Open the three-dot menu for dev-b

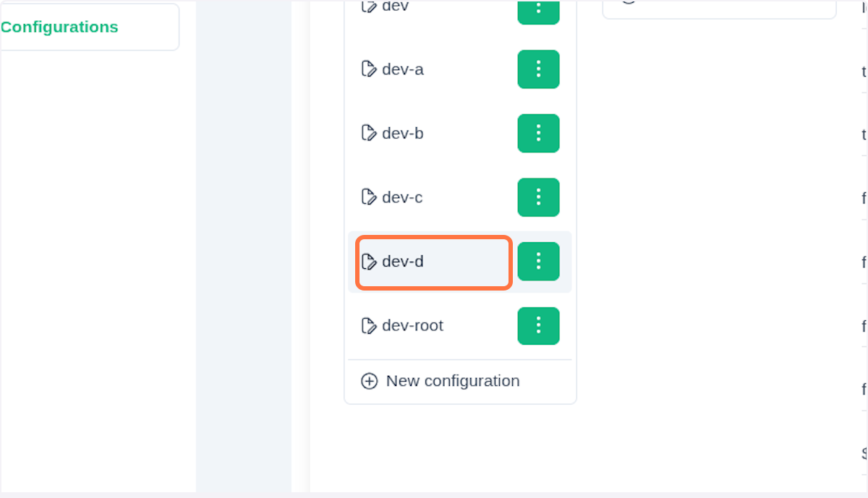point(538,133)
